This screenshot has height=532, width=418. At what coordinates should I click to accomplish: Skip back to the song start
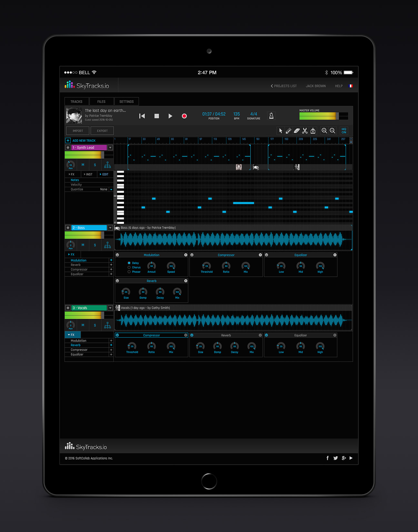[142, 116]
